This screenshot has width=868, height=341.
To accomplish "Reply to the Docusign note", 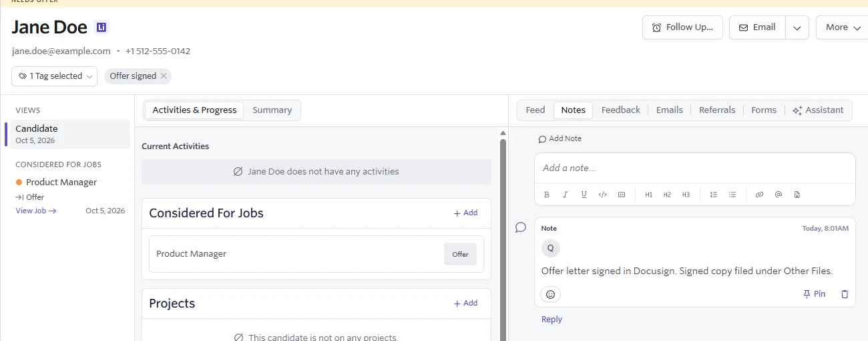I will coord(552,320).
